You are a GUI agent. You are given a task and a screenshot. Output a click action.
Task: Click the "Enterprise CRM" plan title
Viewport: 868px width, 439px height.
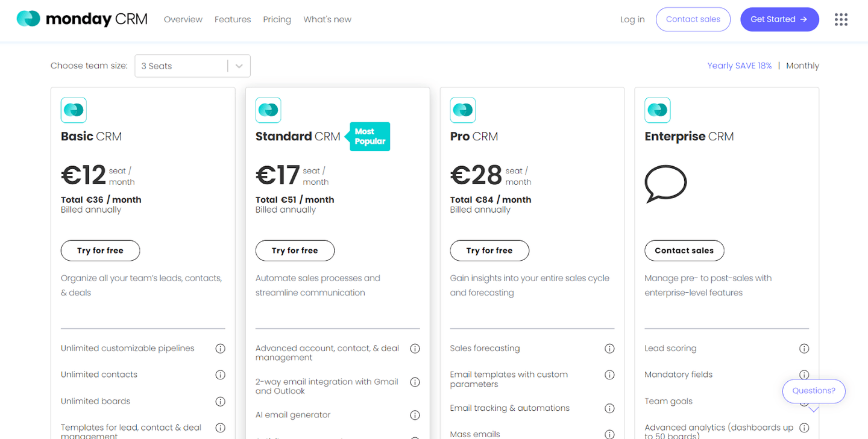pyautogui.click(x=689, y=137)
